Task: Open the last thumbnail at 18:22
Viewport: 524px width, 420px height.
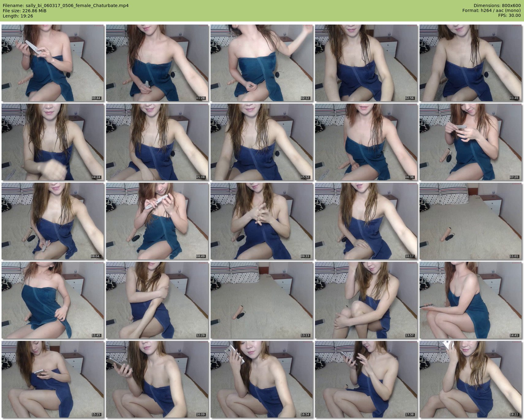Action: (x=471, y=379)
